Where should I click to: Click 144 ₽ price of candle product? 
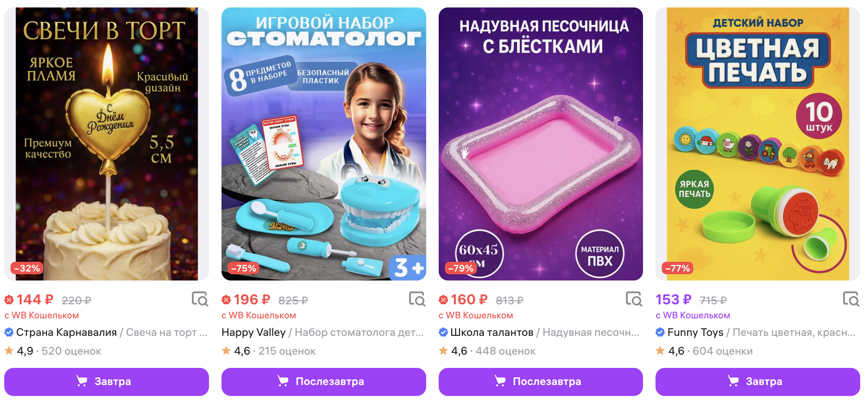35,300
